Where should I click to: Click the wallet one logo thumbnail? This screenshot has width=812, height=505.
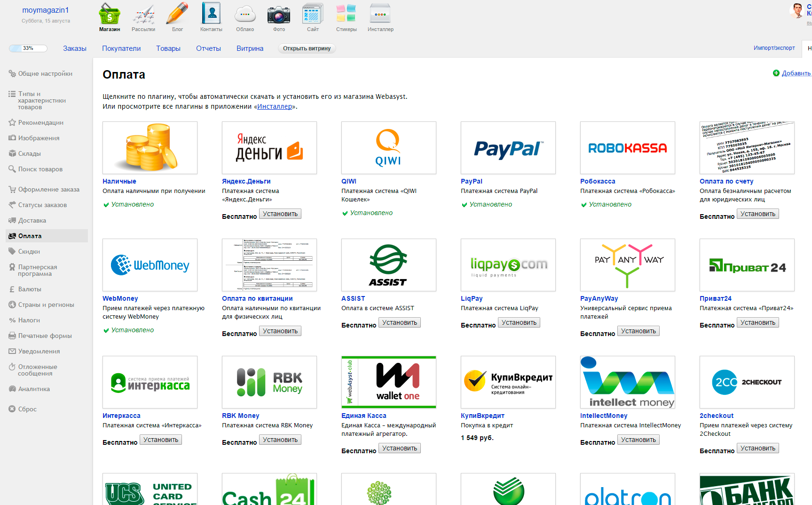389,382
